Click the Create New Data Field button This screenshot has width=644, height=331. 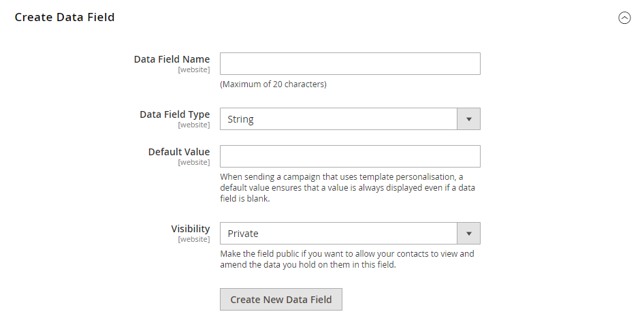click(281, 300)
